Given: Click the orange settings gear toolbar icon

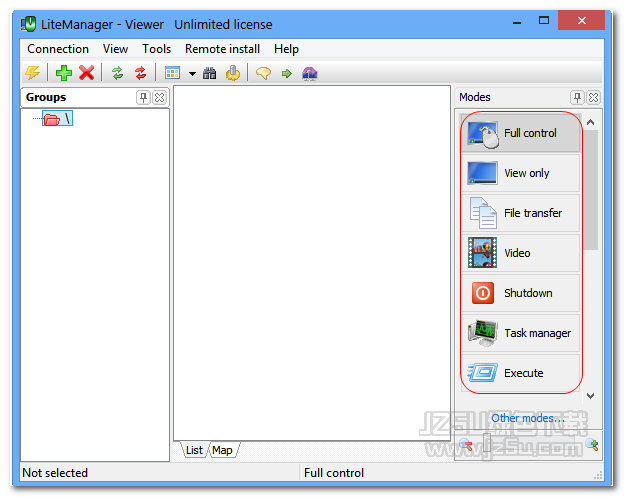Looking at the screenshot, I should (233, 73).
